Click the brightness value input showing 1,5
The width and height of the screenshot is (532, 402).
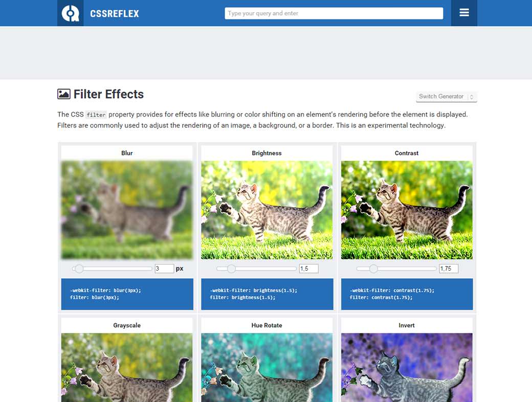pos(309,268)
